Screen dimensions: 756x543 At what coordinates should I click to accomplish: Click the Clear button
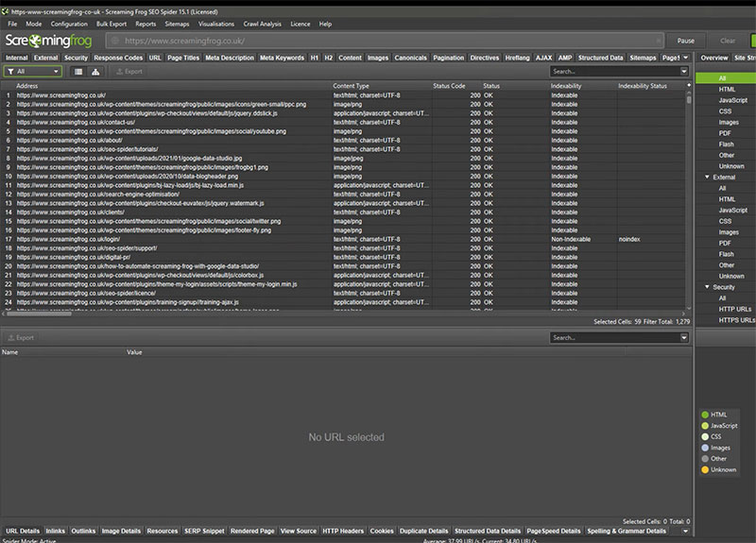(728, 41)
